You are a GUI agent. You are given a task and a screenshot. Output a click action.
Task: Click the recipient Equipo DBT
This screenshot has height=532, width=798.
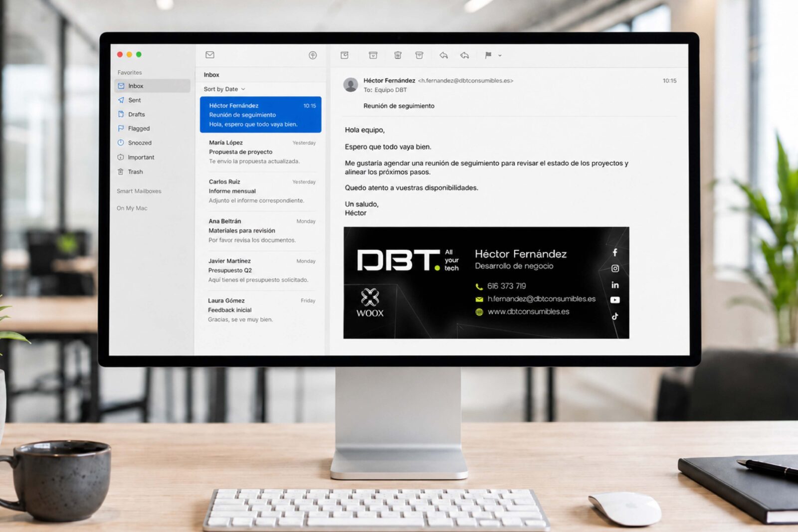(391, 90)
